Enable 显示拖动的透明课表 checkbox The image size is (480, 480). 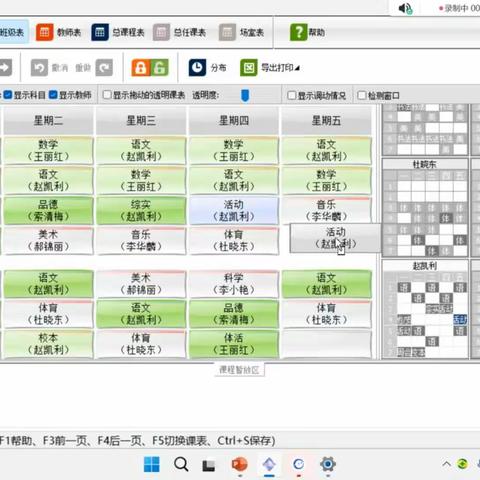(107, 95)
